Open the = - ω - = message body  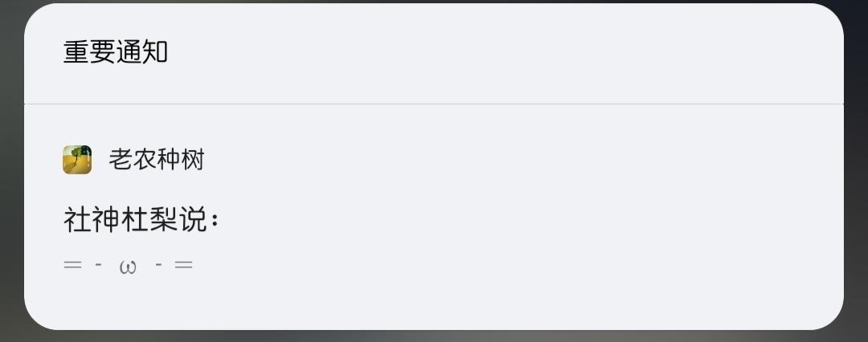coord(129,266)
